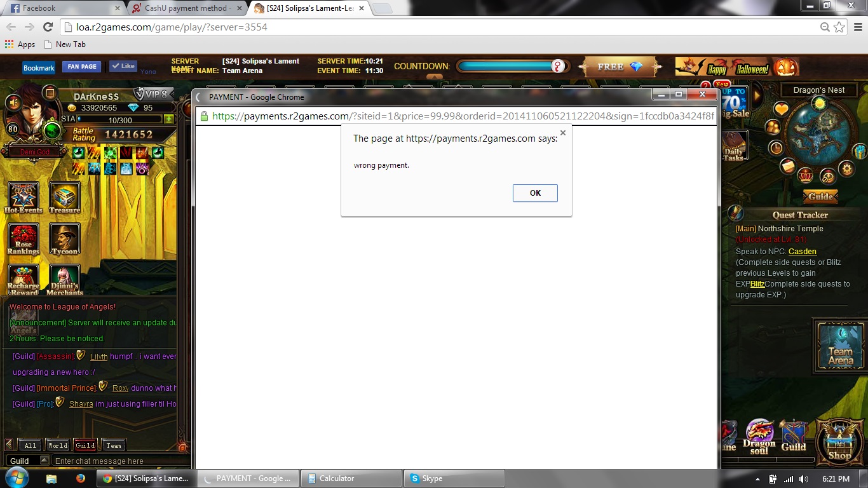The height and width of the screenshot is (488, 868).
Task: Open the Treasure chest icon
Action: click(65, 196)
